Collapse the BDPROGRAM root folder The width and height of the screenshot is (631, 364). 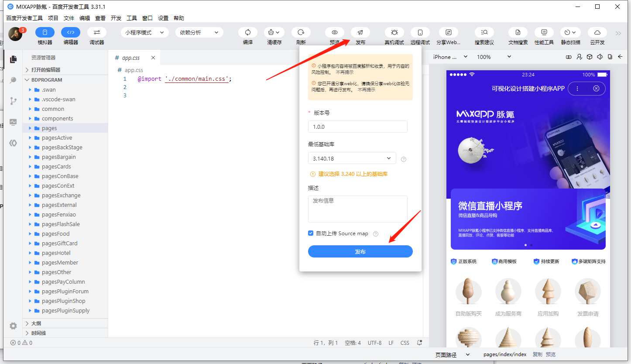click(65, 80)
